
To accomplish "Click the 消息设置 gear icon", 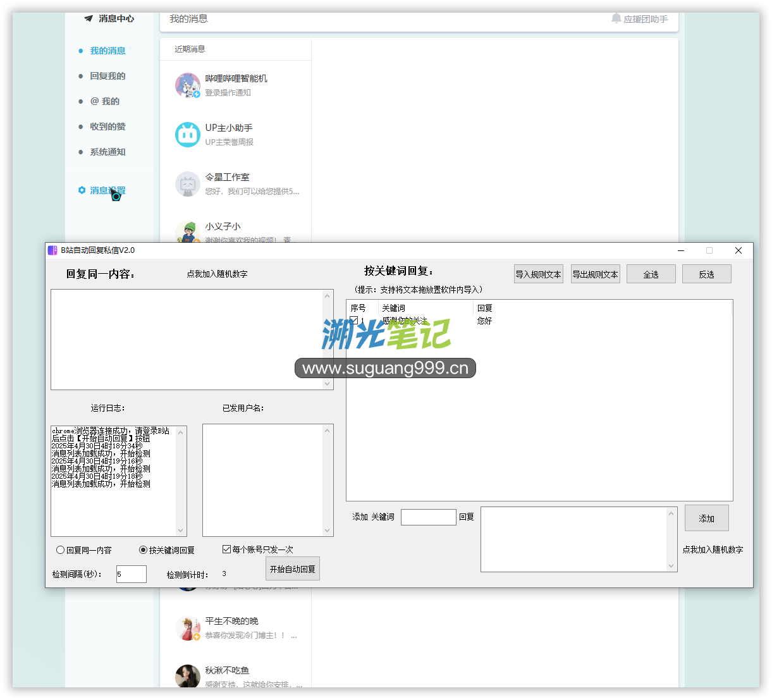I will coord(82,190).
